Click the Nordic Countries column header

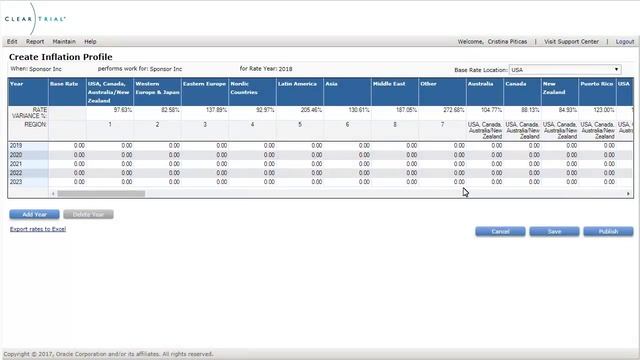pos(252,92)
